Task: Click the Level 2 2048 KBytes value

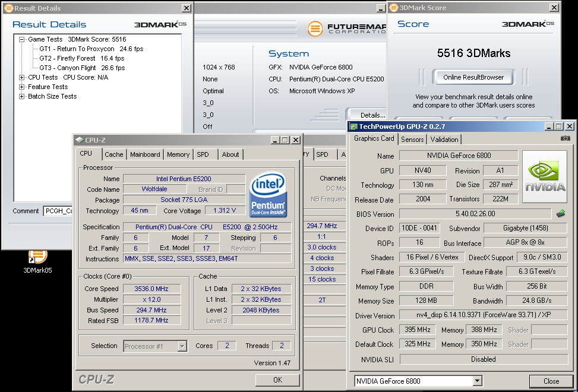Action: [x=261, y=310]
